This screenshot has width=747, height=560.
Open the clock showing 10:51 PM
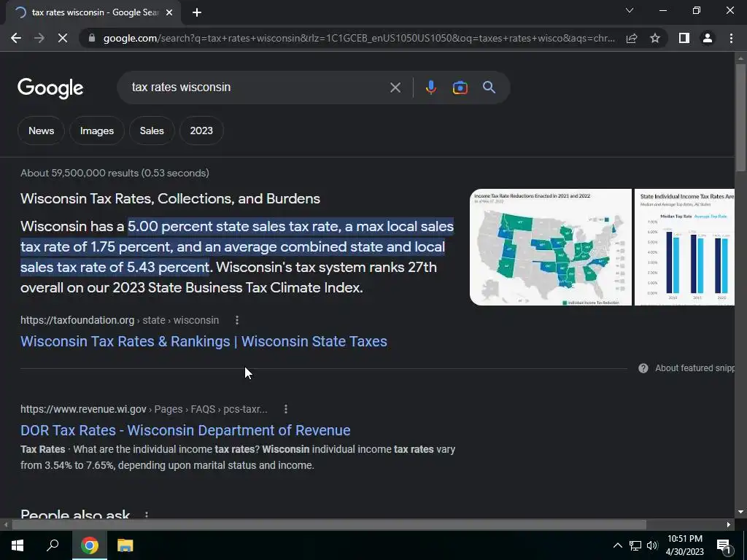[684, 545]
